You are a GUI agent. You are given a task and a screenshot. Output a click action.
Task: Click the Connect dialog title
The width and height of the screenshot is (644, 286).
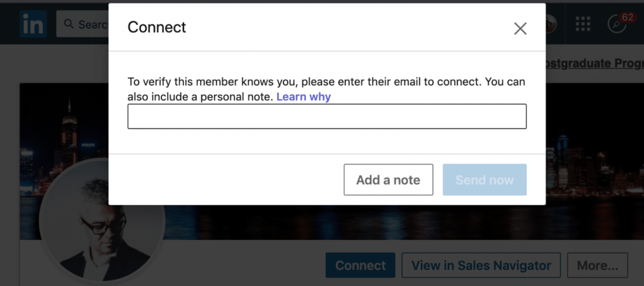pos(156,27)
